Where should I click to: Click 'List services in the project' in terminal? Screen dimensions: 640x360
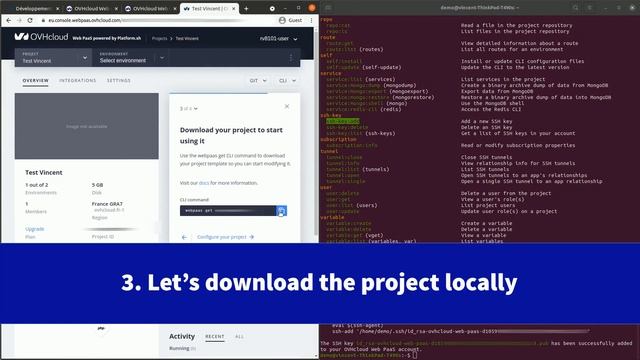503,79
